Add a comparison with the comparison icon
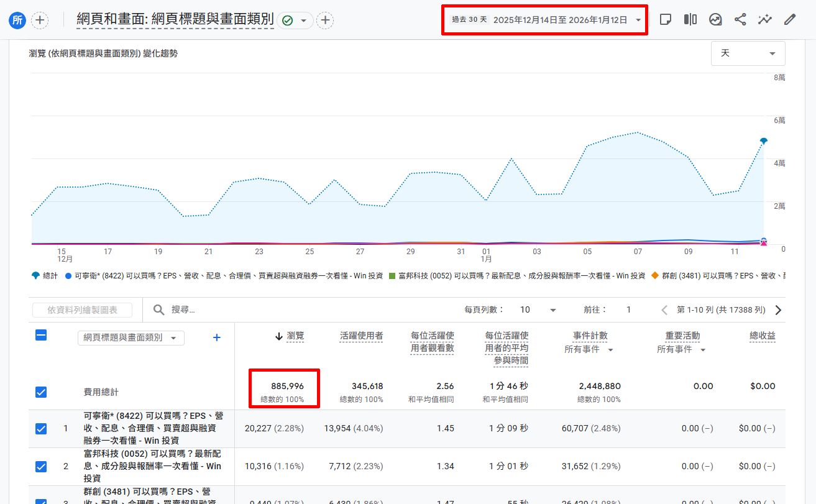This screenshot has width=816, height=504. [x=690, y=19]
